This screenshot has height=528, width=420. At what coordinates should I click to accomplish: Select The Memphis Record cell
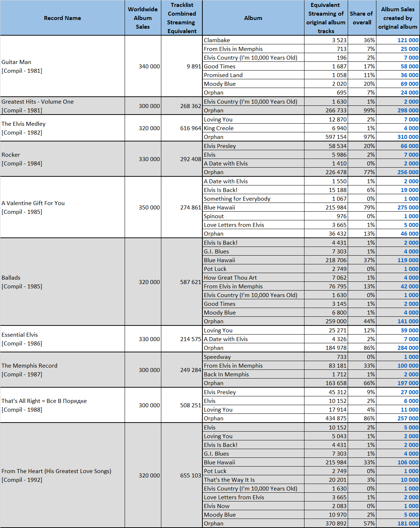click(x=62, y=370)
